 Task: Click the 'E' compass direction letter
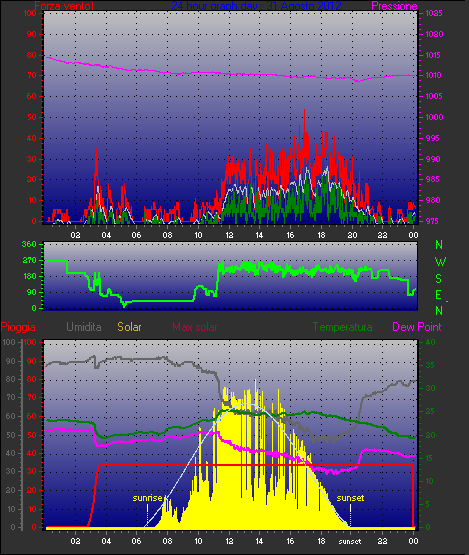(x=439, y=295)
